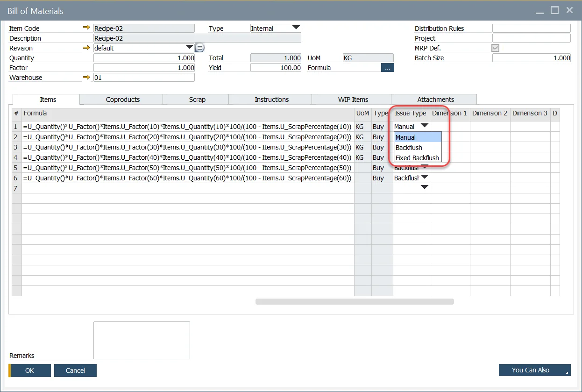
Task: Select Fixed Backflush from Issue Type list
Action: pos(417,158)
